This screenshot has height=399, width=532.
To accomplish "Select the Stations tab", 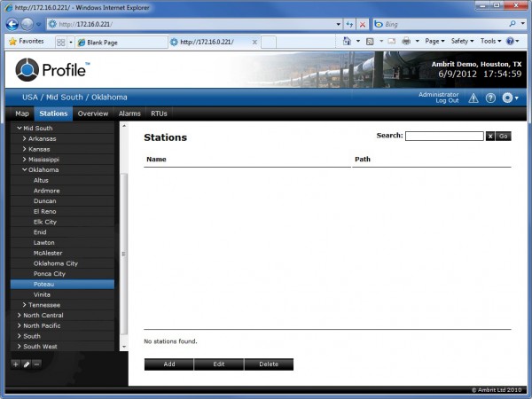I will (53, 113).
